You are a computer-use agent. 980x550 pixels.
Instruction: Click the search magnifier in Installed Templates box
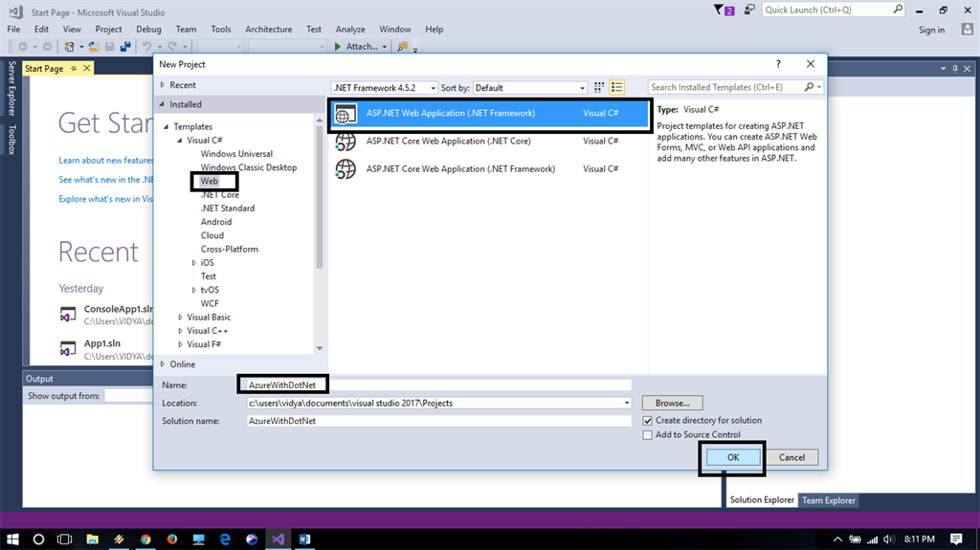tap(809, 87)
